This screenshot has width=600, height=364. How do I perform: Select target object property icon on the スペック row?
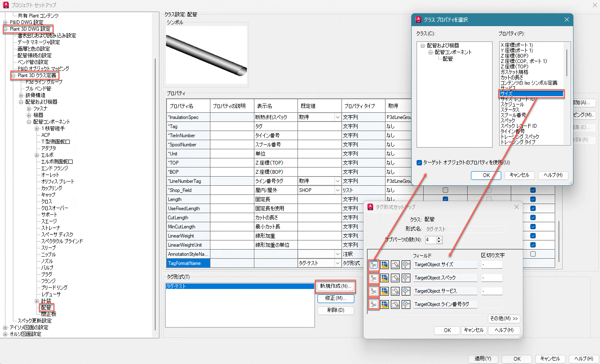pos(374,278)
